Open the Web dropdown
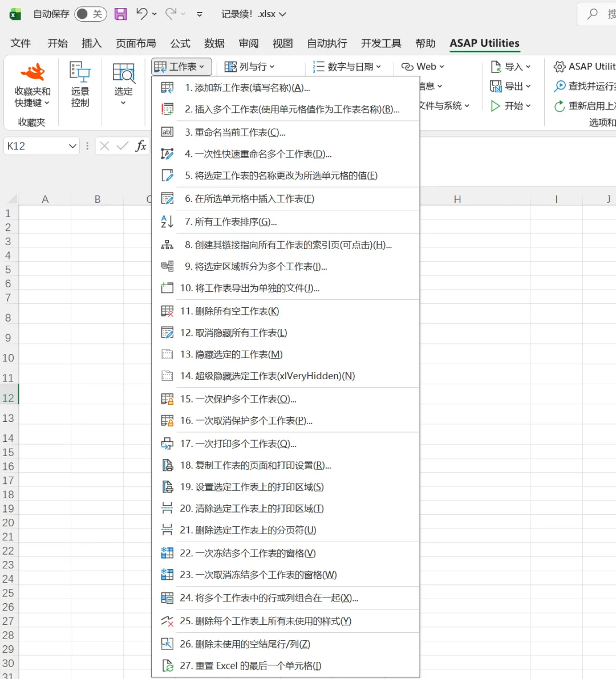Image resolution: width=616 pixels, height=679 pixels. [x=423, y=67]
